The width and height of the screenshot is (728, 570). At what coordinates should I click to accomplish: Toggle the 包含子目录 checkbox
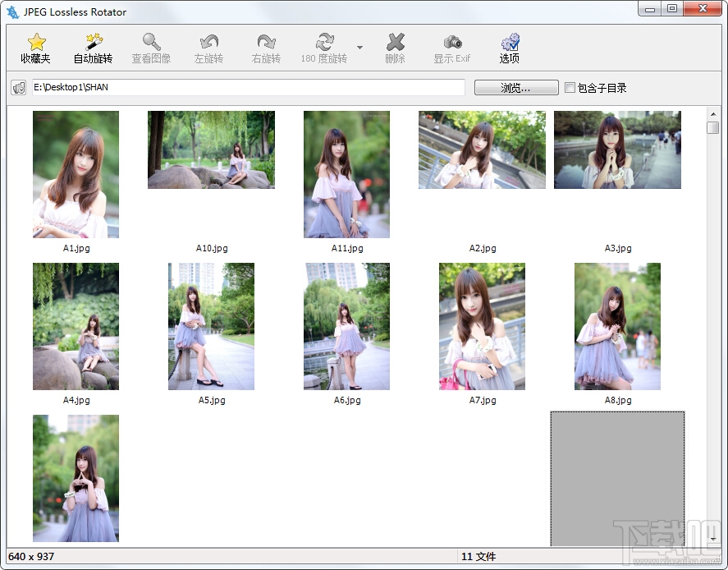570,87
